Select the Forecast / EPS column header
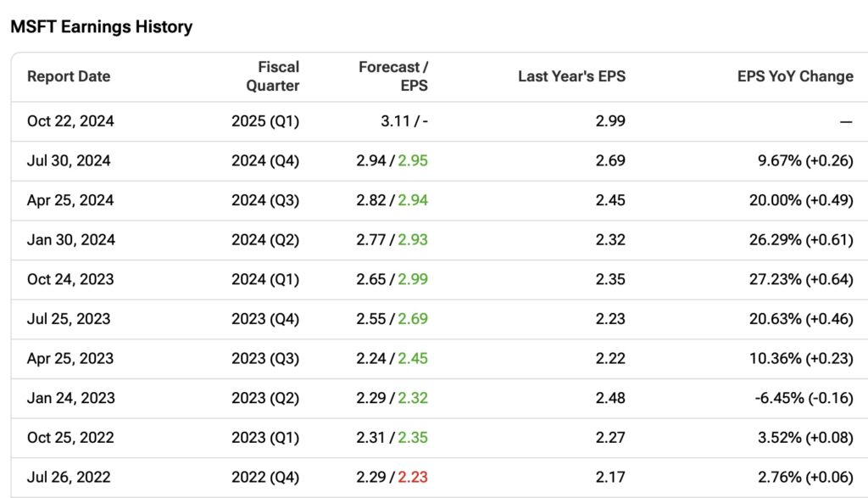The height and width of the screenshot is (498, 868). (x=392, y=76)
